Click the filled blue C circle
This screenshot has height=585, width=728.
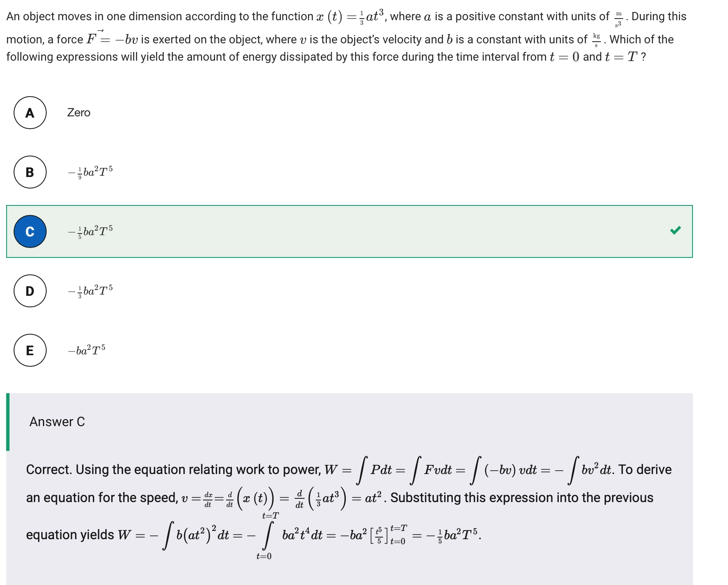[30, 231]
